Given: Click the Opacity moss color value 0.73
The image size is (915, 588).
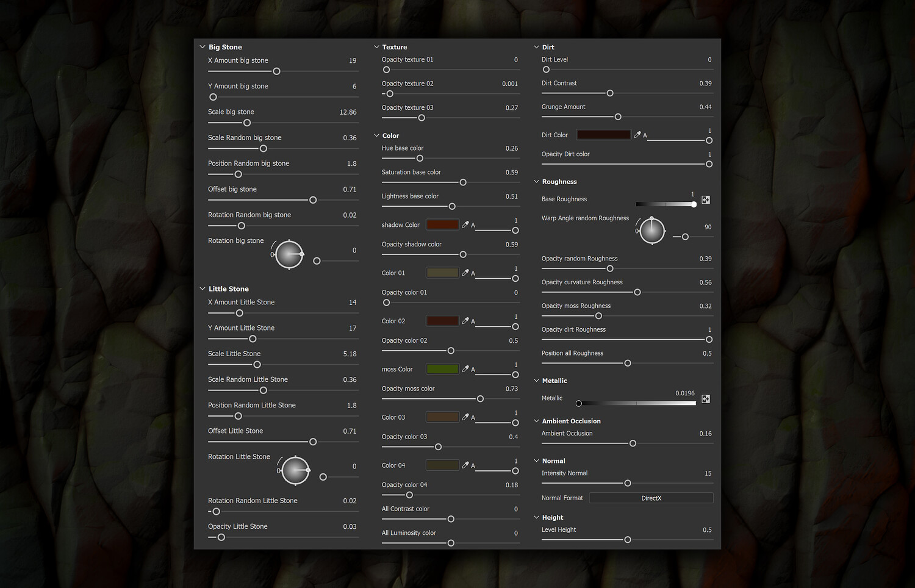Looking at the screenshot, I should (512, 389).
